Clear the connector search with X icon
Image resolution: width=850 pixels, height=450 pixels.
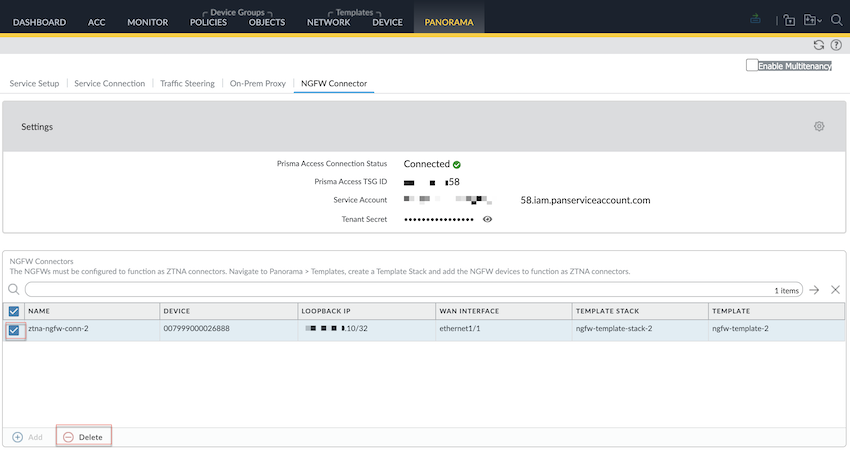(836, 289)
